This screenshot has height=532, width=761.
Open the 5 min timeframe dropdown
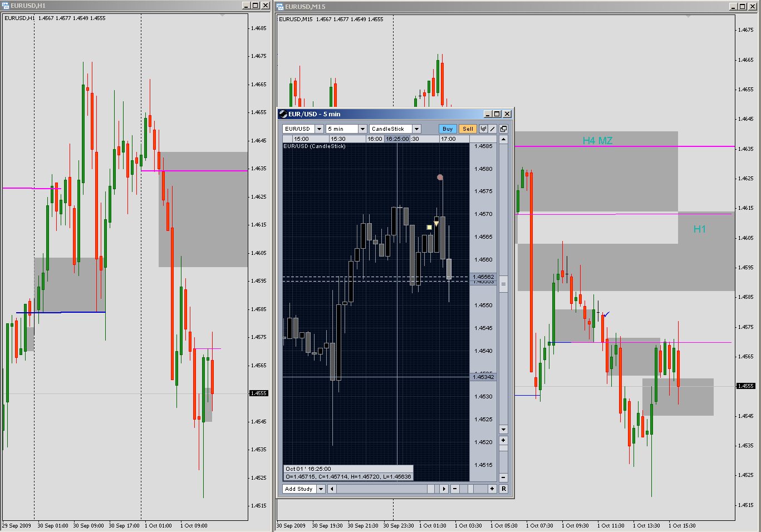click(x=362, y=129)
